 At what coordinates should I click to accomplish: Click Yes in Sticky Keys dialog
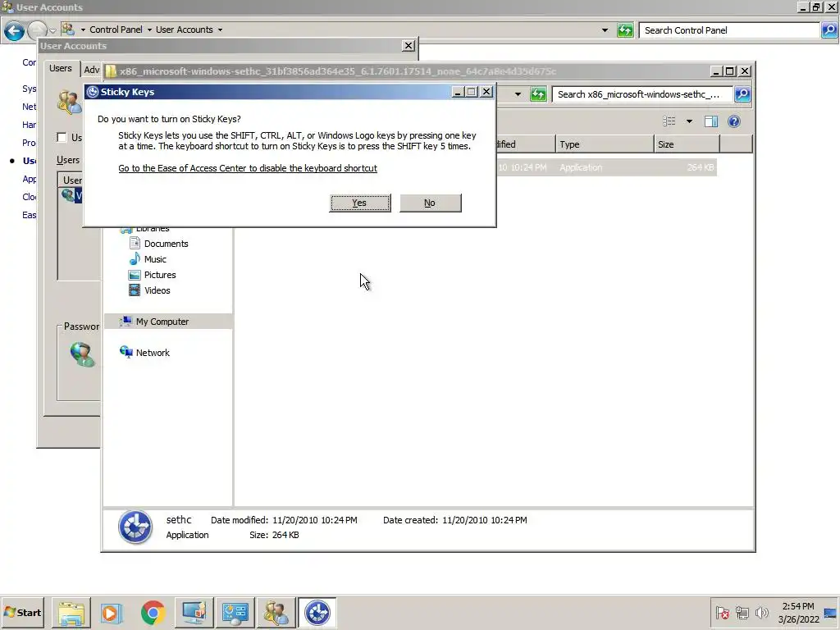click(359, 203)
